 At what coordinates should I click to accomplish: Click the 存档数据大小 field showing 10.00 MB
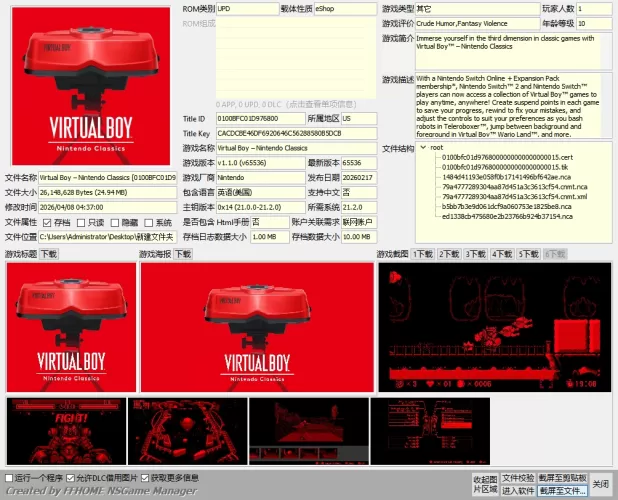click(x=359, y=237)
